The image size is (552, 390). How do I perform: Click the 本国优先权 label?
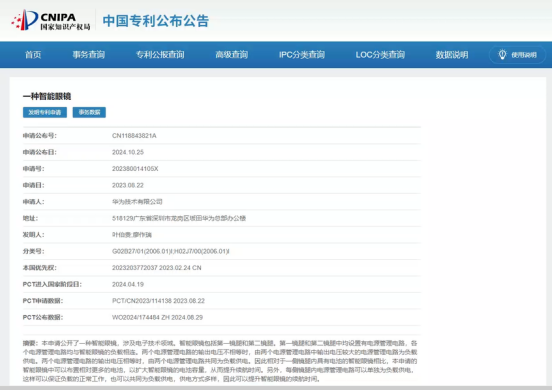click(40, 268)
